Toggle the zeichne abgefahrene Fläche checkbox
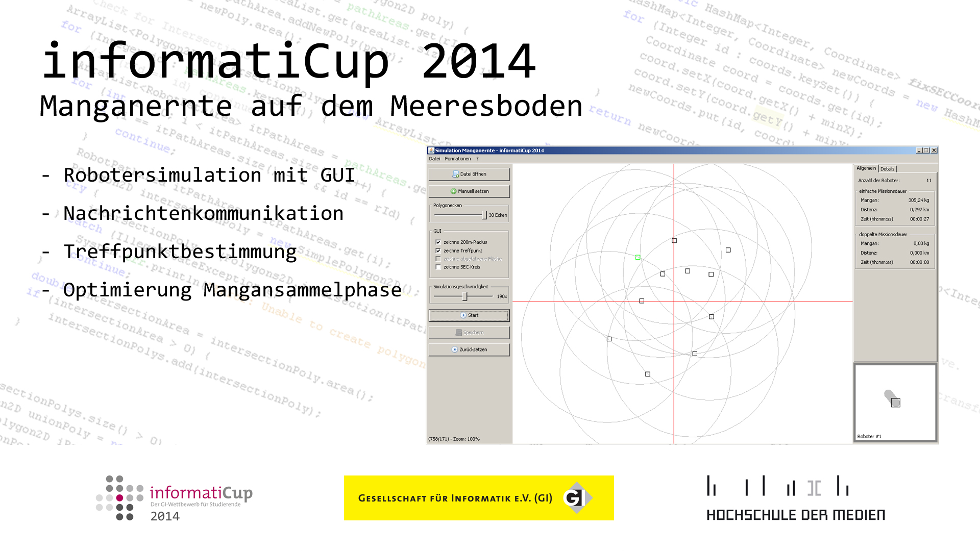This screenshot has height=551, width=980. 438,259
